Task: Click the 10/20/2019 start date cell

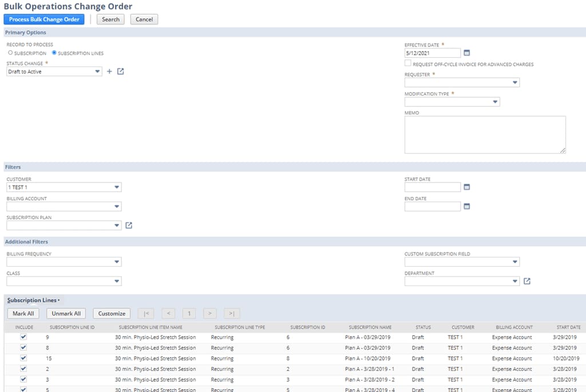Action: (566, 358)
